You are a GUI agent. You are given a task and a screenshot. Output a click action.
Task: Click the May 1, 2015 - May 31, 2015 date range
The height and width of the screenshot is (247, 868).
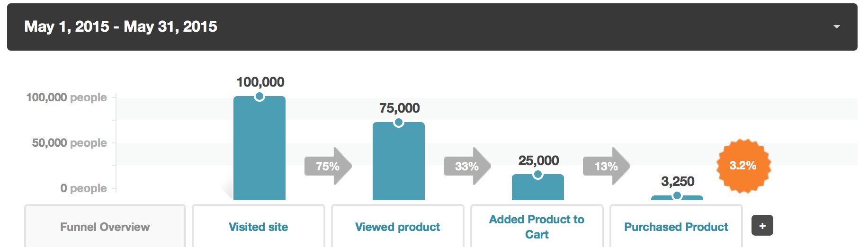click(121, 26)
